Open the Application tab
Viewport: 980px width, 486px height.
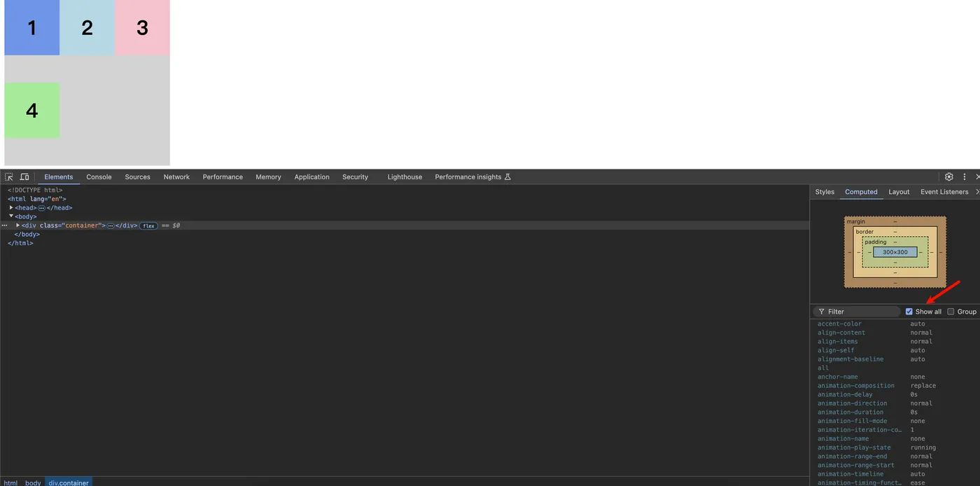(311, 177)
